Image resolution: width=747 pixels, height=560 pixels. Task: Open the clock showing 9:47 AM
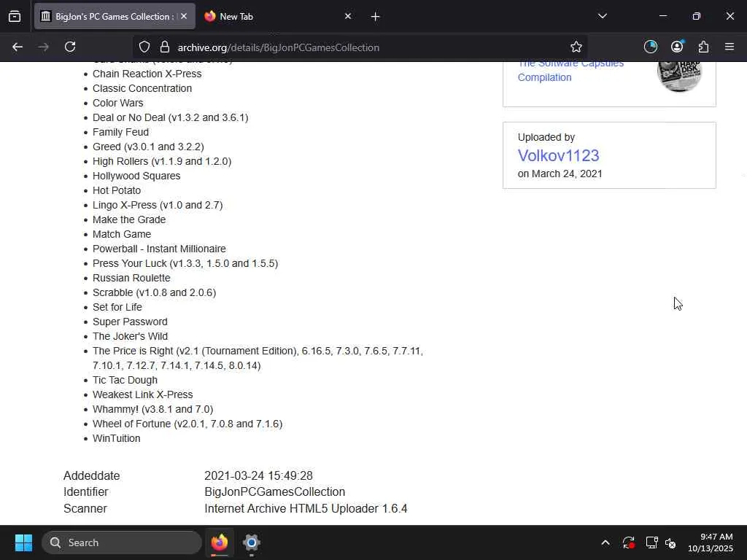pos(711,542)
